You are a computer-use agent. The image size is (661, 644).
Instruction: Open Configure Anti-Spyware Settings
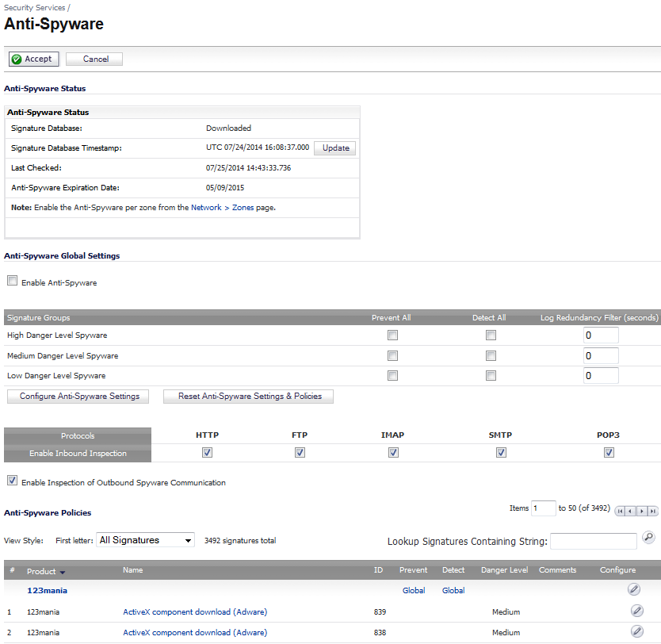point(78,397)
